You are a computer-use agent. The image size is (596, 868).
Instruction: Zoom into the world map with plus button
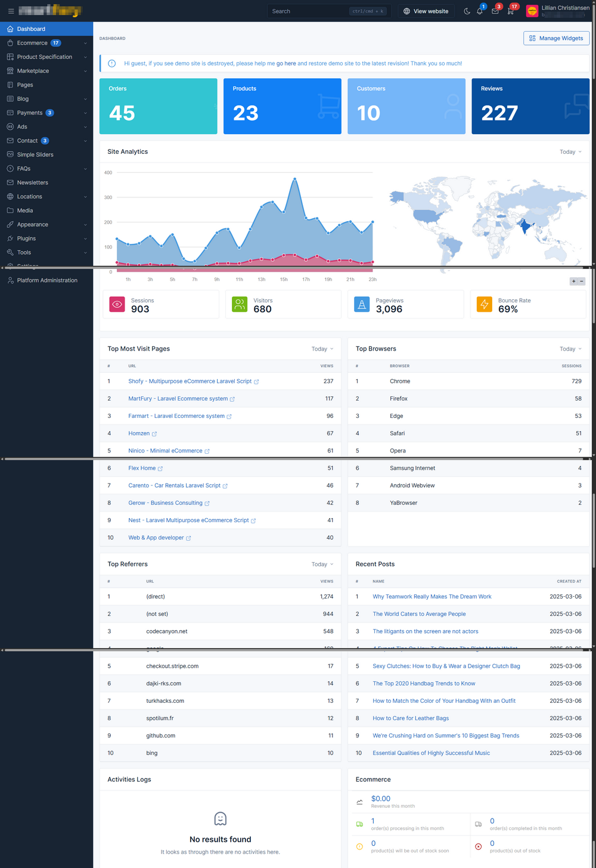(x=573, y=281)
